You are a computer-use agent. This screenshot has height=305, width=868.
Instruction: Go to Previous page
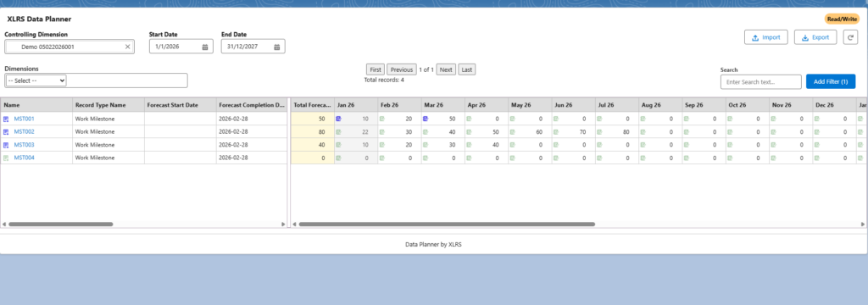[x=401, y=69]
